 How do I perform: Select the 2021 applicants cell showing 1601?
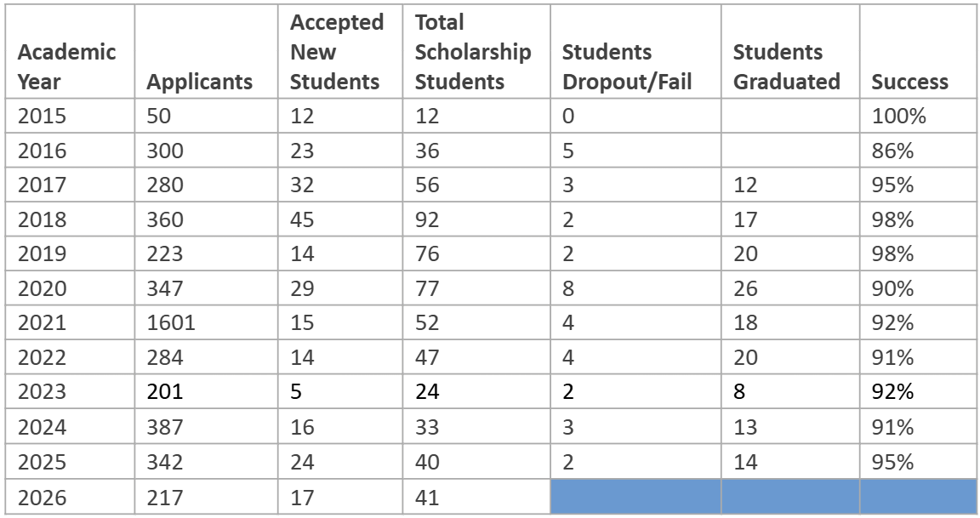171,323
